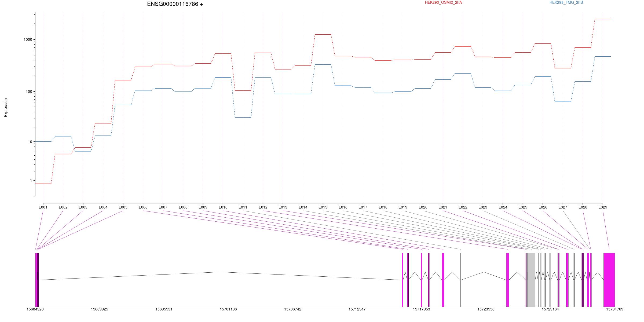Screen dimensions: 644x322
Task: Click the blue E001 expression segment
Action: click(43, 141)
